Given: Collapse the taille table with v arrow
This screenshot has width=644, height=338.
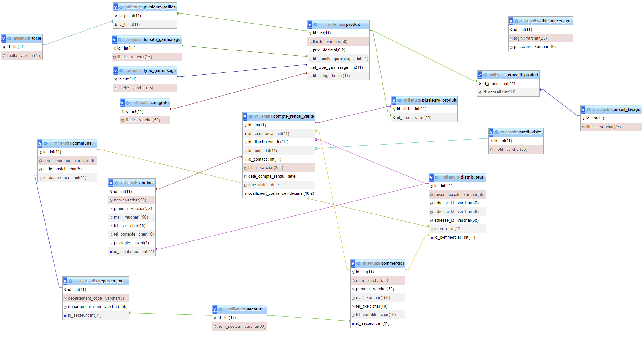Looking at the screenshot, I should pos(4,38).
